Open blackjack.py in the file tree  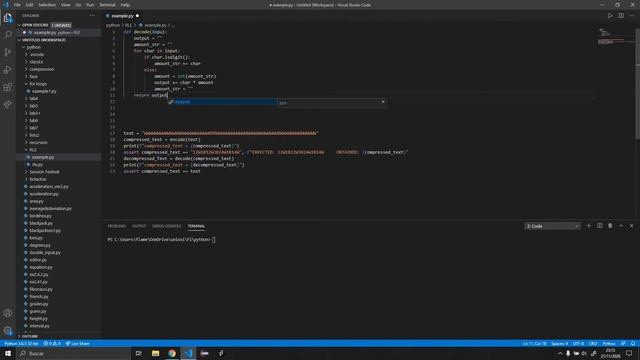coord(41,223)
